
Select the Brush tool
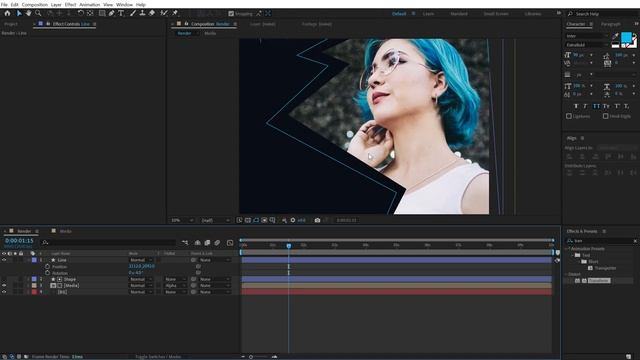(133, 13)
